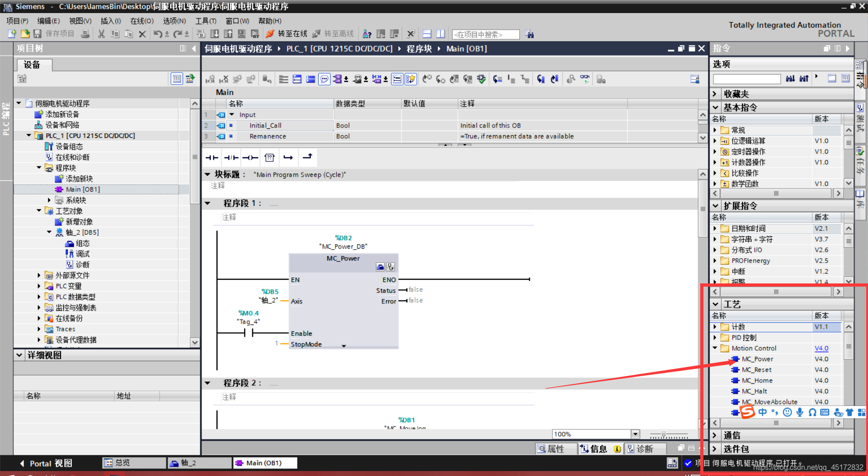This screenshot has height=476, width=868.
Task: Delete selection with X toolbar icon
Action: [142, 34]
